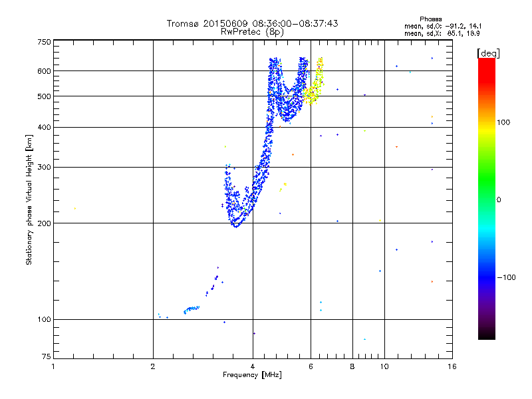Select the 'RwPretec (8p)' subtitle text
The height and width of the screenshot is (399, 532).
252,32
